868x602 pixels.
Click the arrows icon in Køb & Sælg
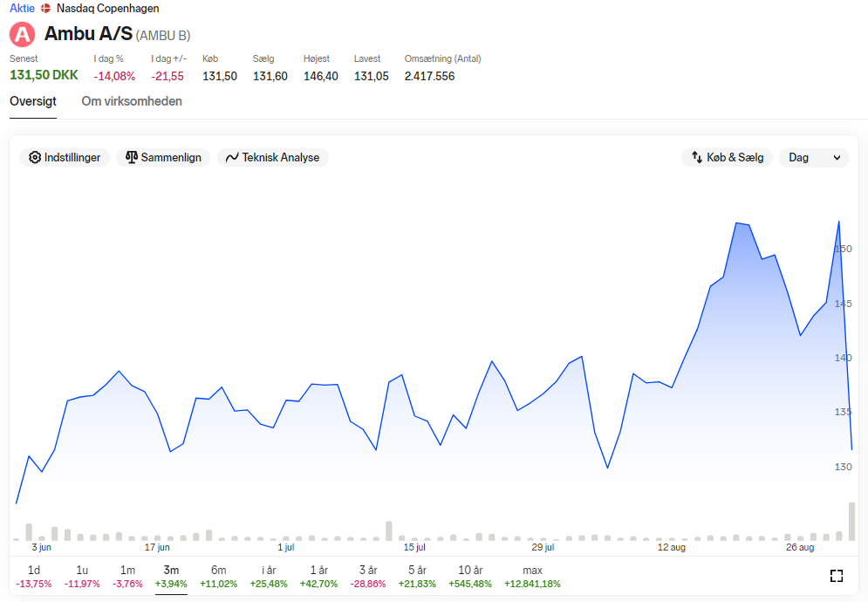(697, 157)
